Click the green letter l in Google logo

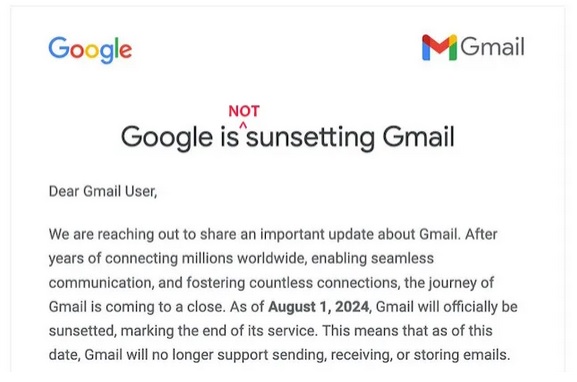click(x=116, y=47)
